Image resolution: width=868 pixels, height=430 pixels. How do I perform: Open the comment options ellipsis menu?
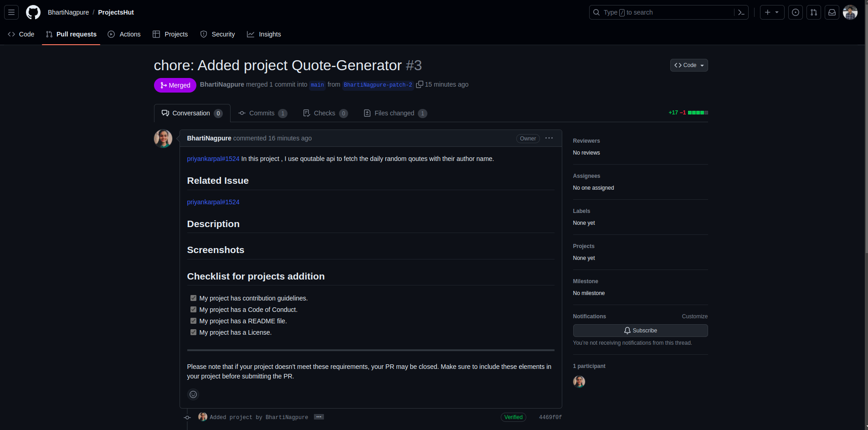click(x=549, y=138)
